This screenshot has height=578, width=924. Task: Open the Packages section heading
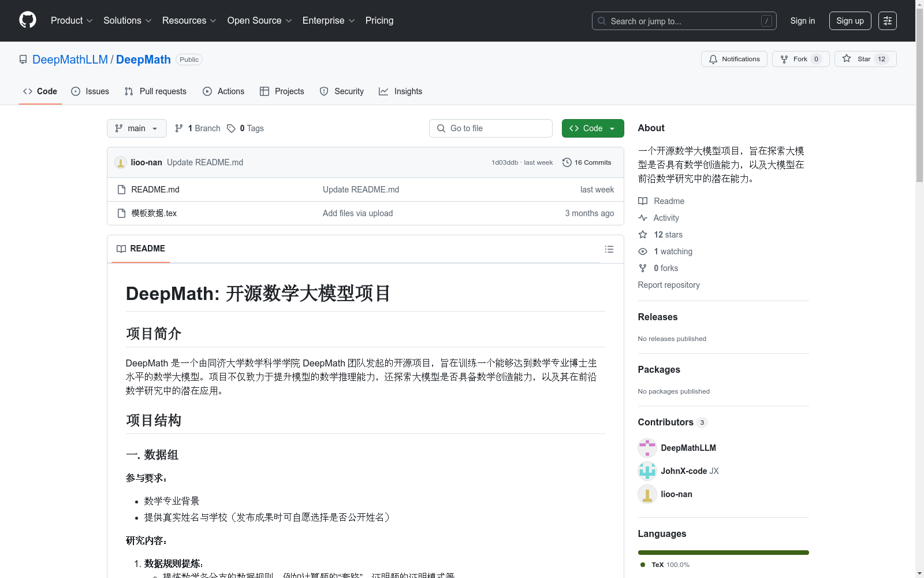click(x=659, y=369)
